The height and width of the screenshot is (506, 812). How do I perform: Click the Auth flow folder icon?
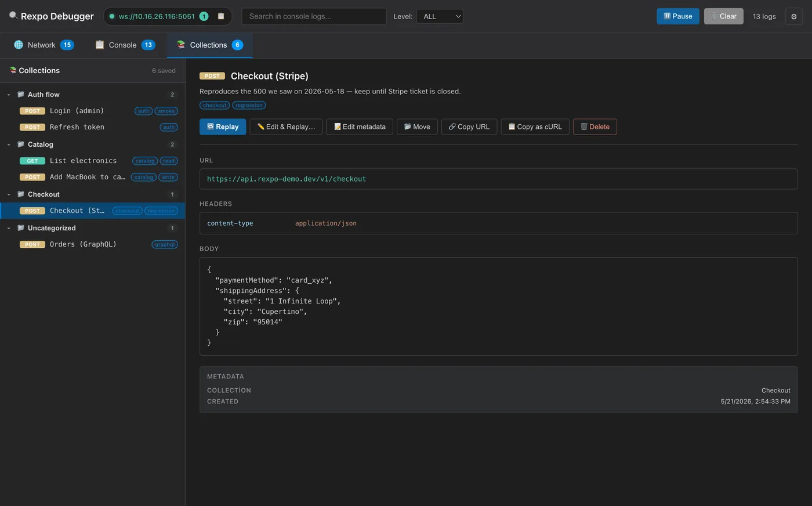coord(21,94)
